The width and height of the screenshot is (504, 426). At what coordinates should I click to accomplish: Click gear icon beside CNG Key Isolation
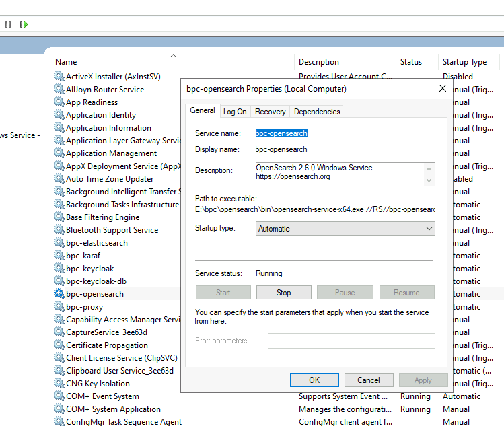tap(59, 383)
